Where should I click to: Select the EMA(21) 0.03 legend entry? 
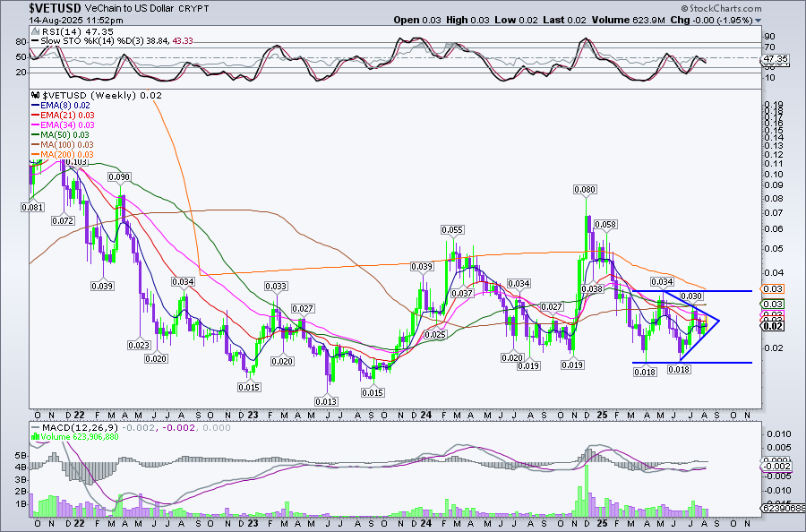(63, 116)
